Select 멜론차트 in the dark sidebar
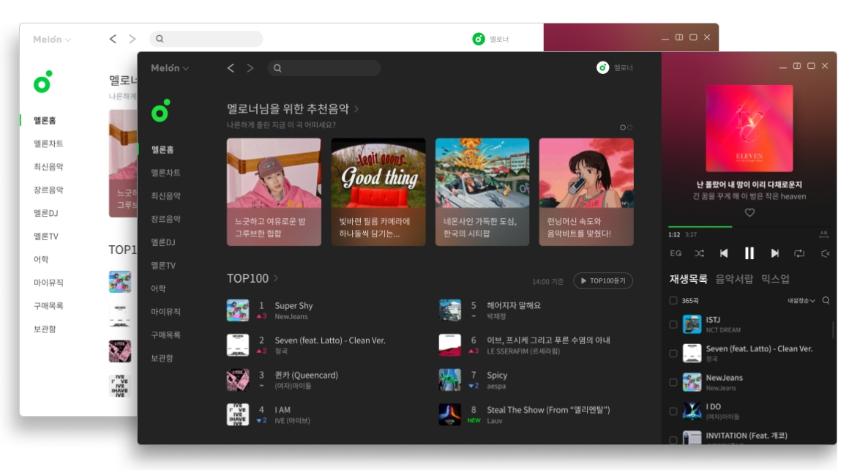This screenshot has width=868, height=470. pos(166,173)
